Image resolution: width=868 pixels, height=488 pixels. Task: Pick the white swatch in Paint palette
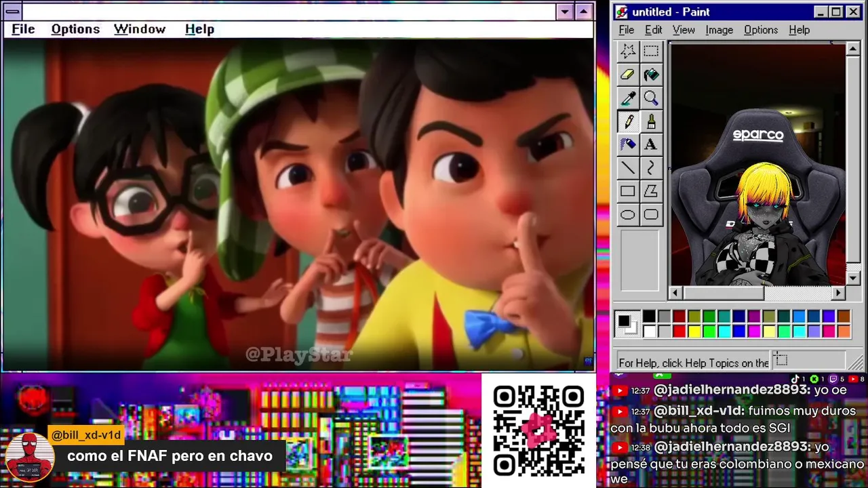click(x=650, y=331)
